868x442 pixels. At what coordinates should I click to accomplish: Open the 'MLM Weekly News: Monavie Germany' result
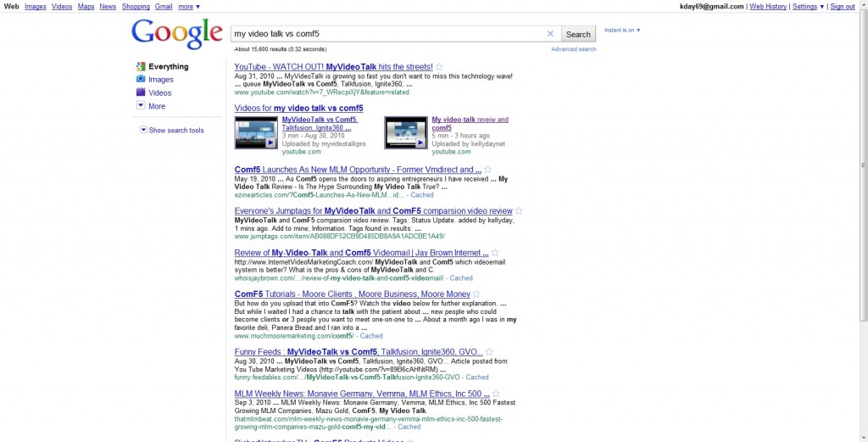[362, 394]
